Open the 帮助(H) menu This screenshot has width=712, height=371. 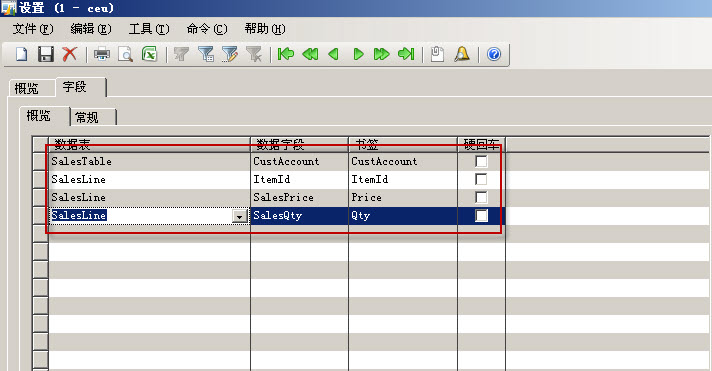[265, 29]
